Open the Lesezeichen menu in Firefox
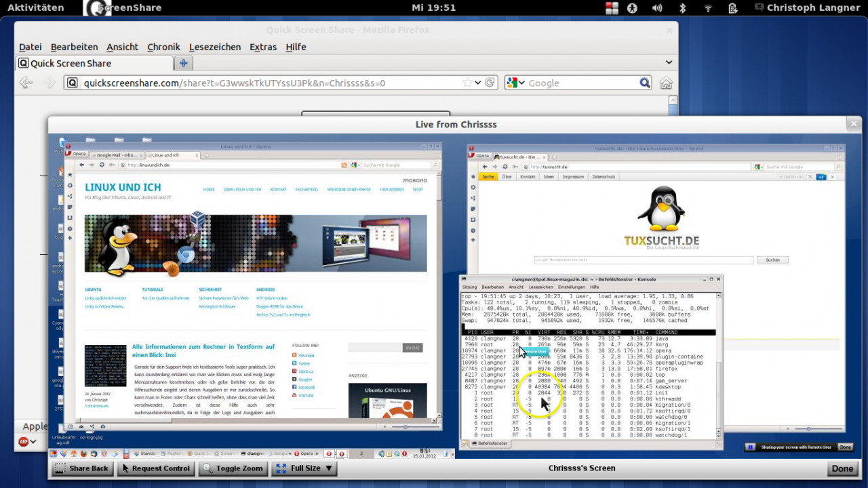Viewport: 868px width, 488px height. pos(215,47)
